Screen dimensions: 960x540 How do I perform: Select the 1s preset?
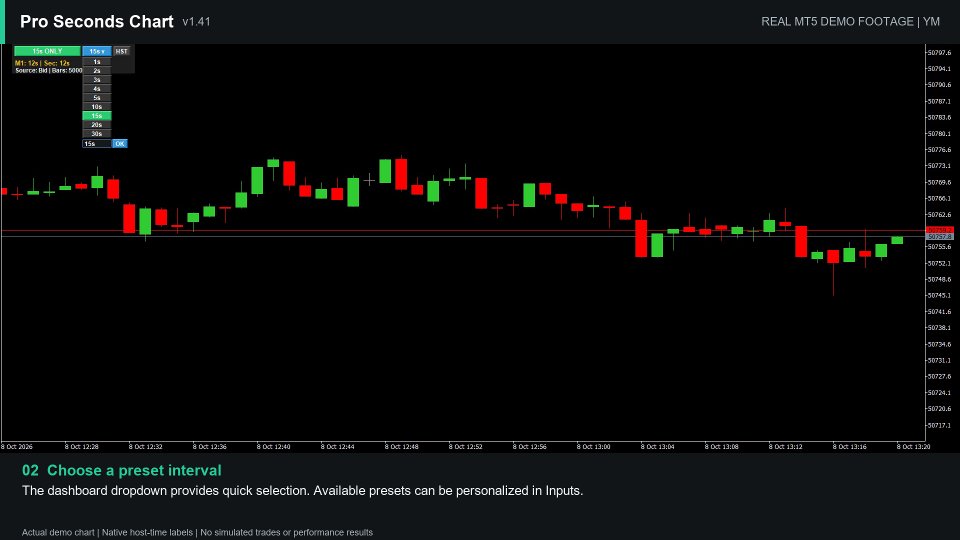(97, 62)
